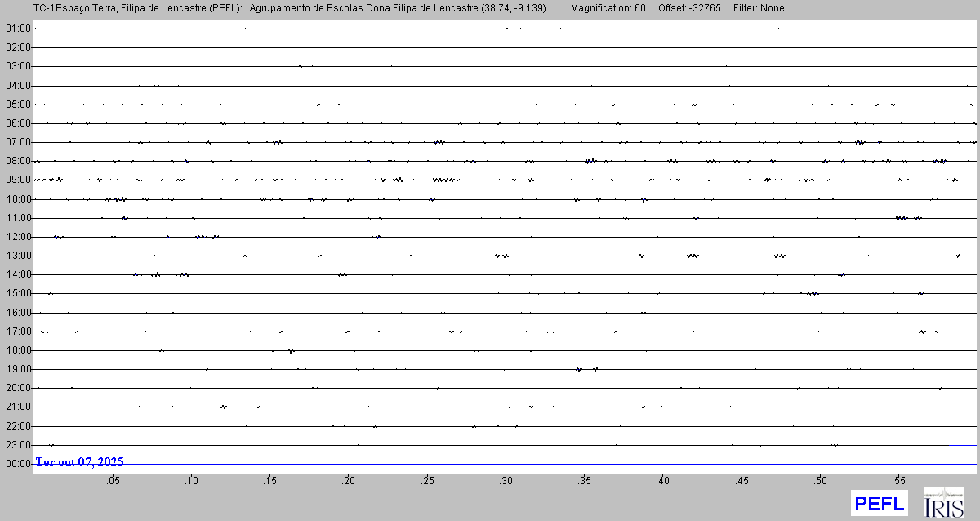Select the 12:00 hour row label
980x521 pixels.
click(17, 237)
